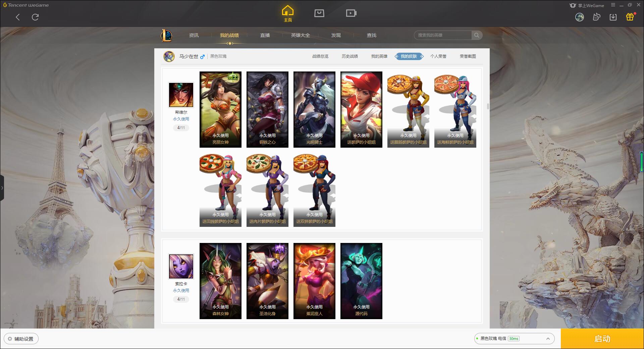644x349 pixels.
Task: Open the video live icon in the top bar
Action: [x=351, y=13]
